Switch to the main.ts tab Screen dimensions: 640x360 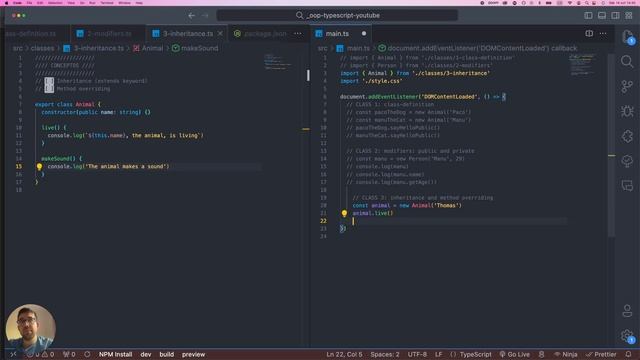click(x=342, y=33)
